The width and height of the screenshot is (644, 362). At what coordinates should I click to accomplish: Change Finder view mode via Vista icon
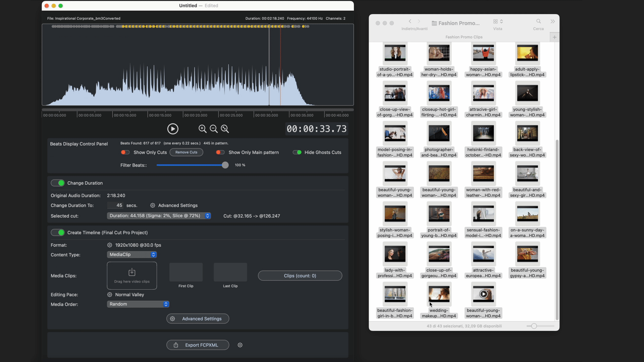click(x=498, y=21)
